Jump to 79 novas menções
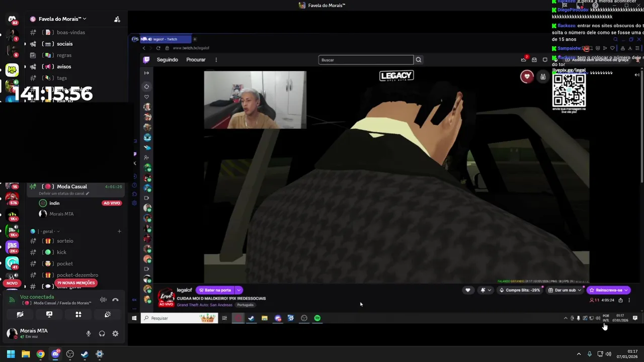644x362 pixels. tap(75, 283)
